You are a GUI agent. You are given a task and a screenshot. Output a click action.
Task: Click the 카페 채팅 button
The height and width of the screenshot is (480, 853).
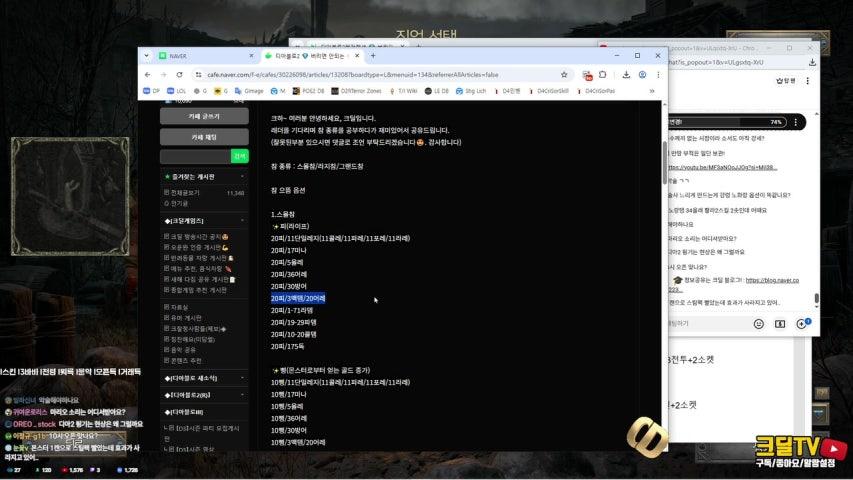(204, 137)
